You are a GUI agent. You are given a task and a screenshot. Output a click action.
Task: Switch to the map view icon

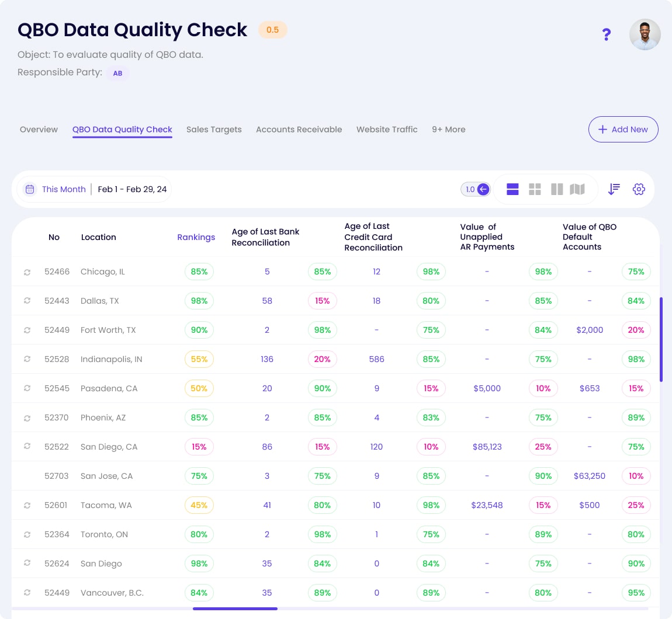click(x=577, y=189)
